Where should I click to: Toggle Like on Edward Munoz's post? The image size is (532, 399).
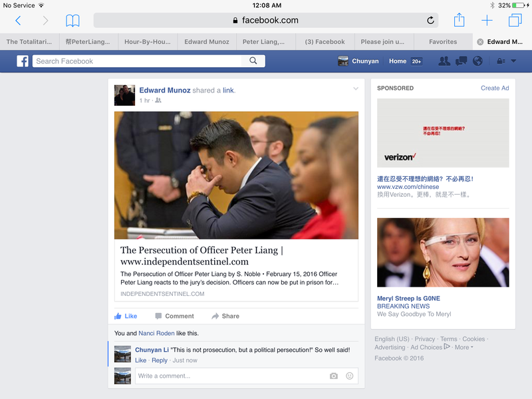point(126,316)
